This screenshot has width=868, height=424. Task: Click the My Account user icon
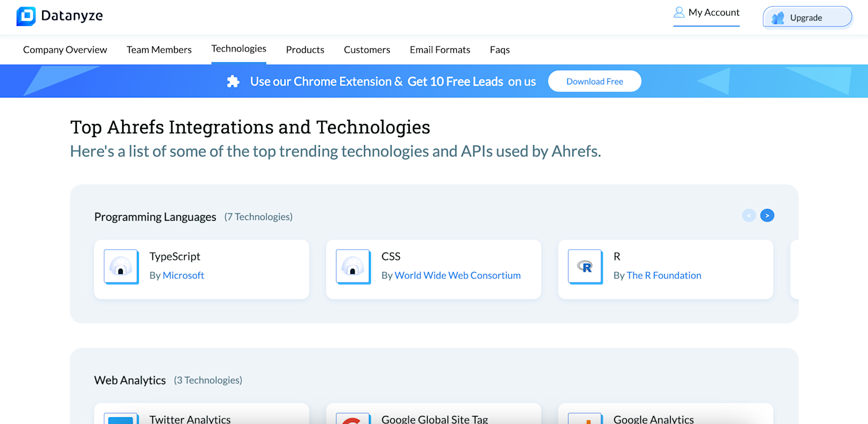pyautogui.click(x=679, y=12)
